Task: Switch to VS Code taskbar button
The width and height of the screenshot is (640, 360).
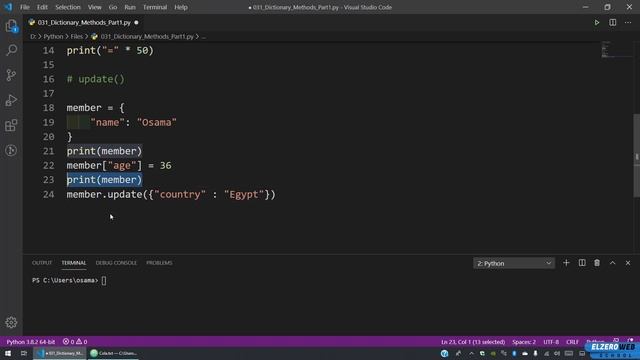Action: 60,353
